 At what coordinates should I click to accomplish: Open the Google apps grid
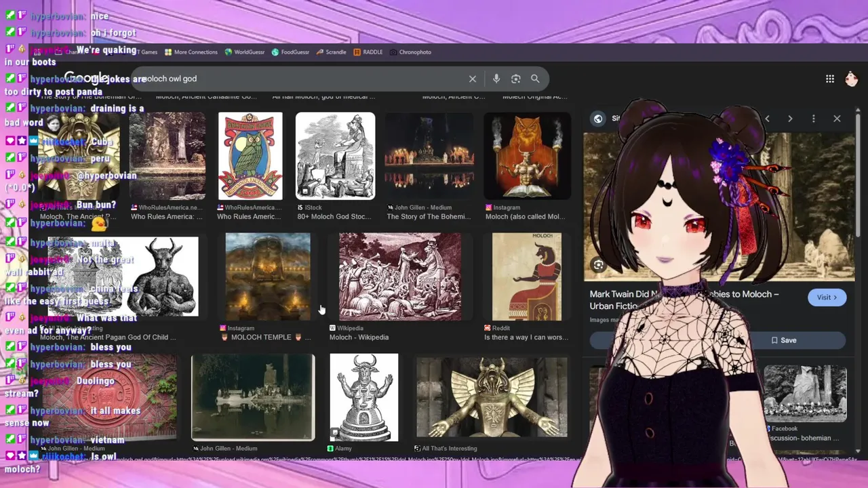click(x=830, y=79)
